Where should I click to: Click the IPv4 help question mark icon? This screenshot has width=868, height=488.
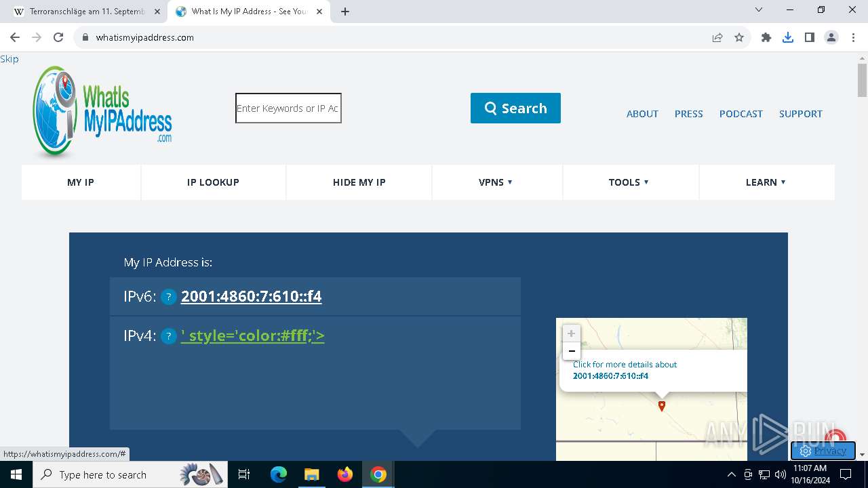tap(169, 336)
